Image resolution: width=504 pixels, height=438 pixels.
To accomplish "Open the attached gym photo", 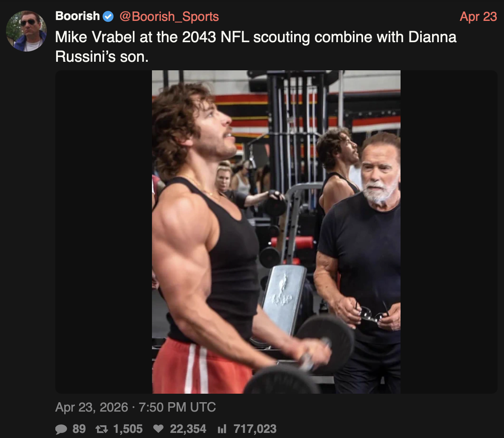I will [x=276, y=232].
